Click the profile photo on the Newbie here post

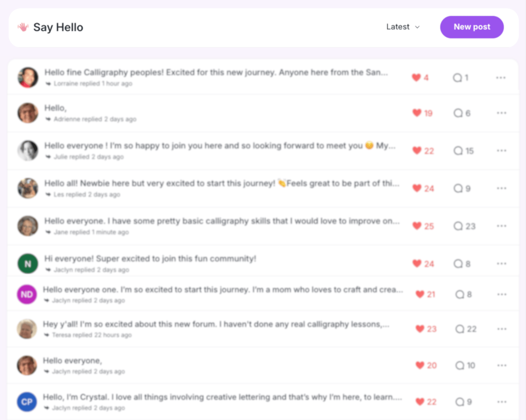tap(28, 188)
